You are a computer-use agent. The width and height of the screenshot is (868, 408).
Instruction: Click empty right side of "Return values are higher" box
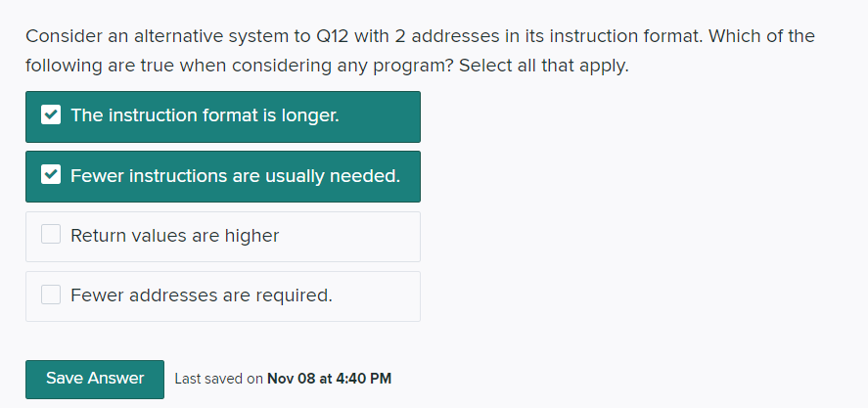tap(362, 236)
